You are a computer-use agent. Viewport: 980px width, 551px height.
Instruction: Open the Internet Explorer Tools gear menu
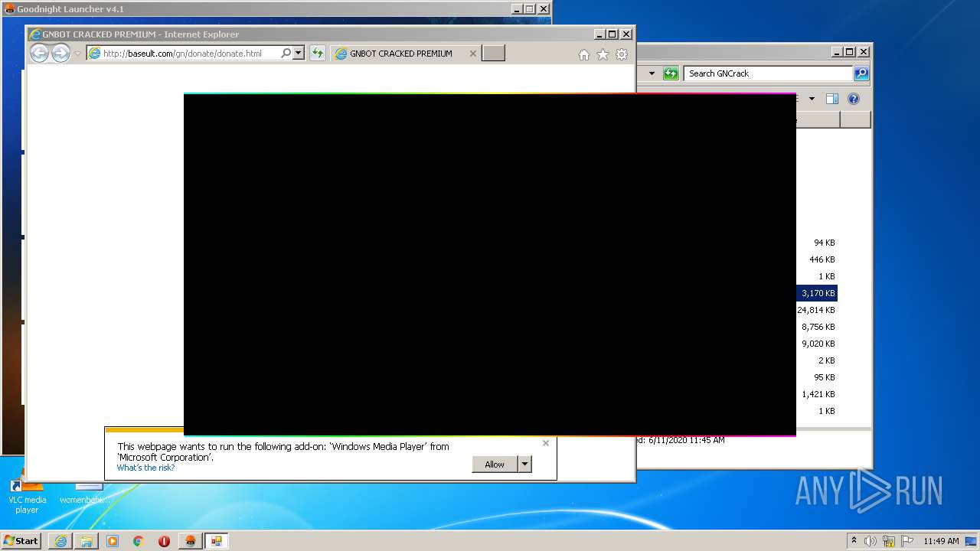622,54
